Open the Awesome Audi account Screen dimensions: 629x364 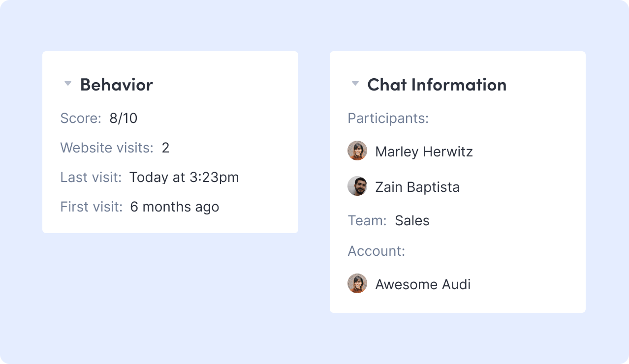pos(423,284)
